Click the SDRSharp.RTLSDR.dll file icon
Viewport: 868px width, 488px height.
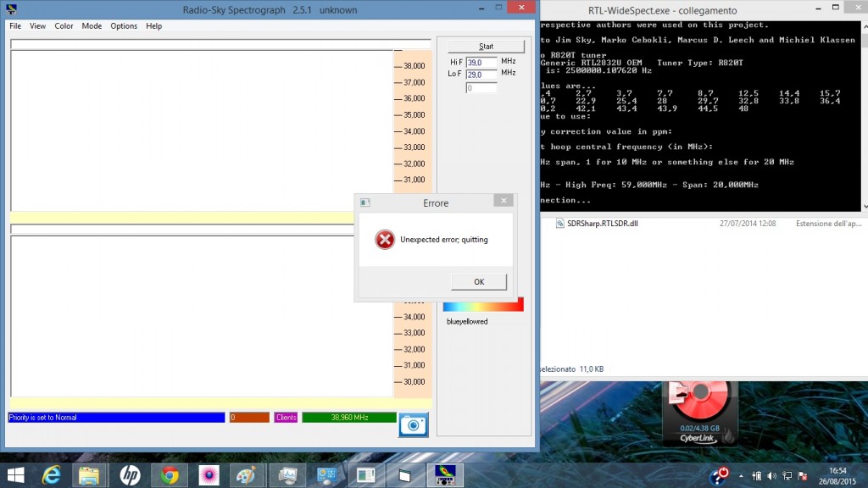click(x=559, y=224)
